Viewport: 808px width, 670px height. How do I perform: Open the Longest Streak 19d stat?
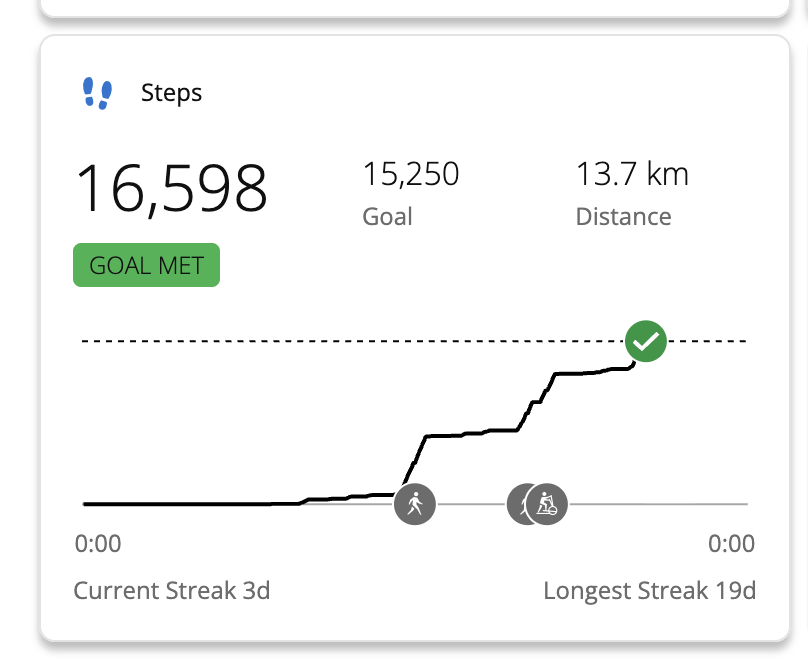[x=649, y=590]
